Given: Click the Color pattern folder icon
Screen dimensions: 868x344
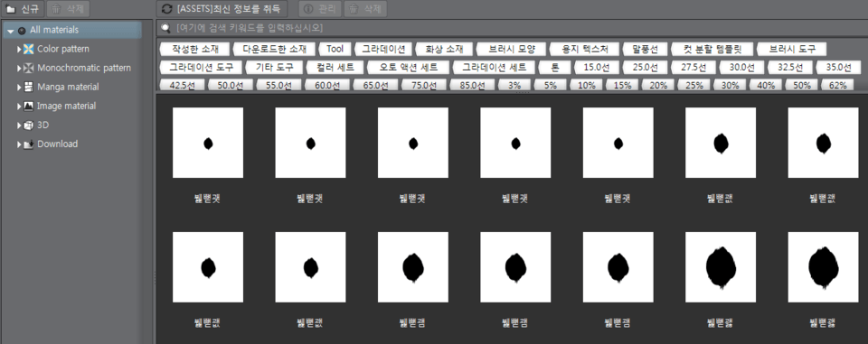Looking at the screenshot, I should pos(28,50).
